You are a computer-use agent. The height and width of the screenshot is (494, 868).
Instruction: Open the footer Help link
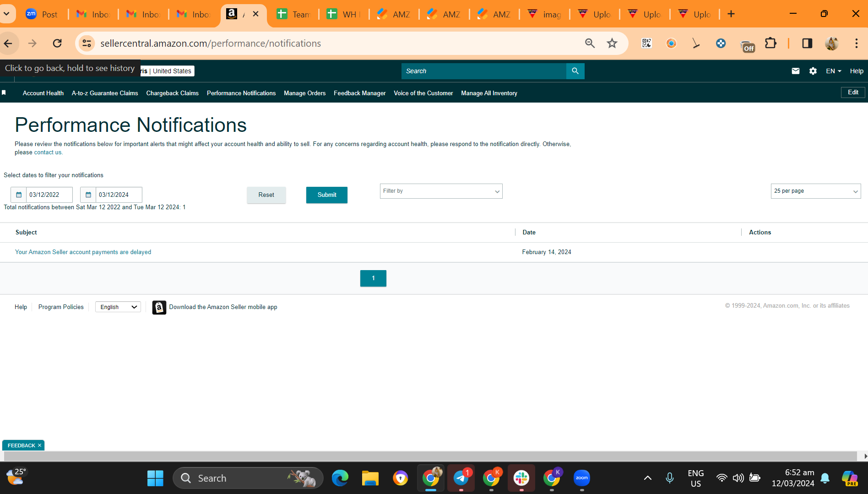(21, 307)
